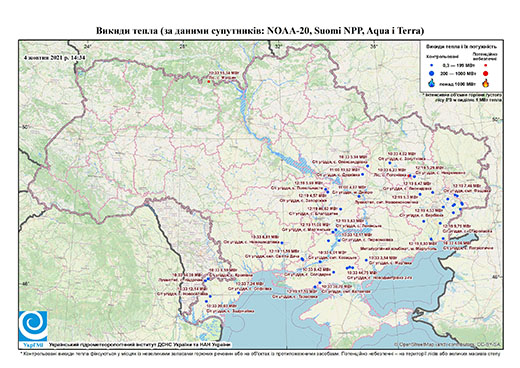520x368 pixels.
Task: Select the blue marker beside the 6,81 MW label
Action: pos(282,243)
